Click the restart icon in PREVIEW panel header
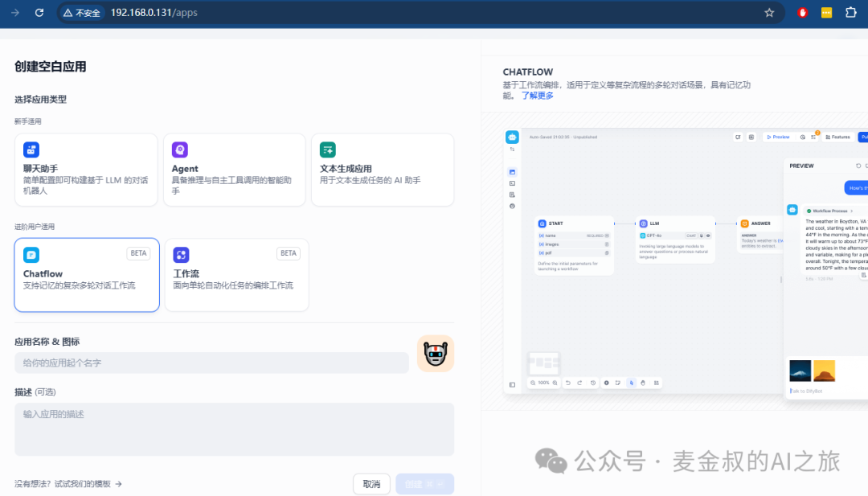This screenshot has height=496, width=868. pyautogui.click(x=858, y=166)
